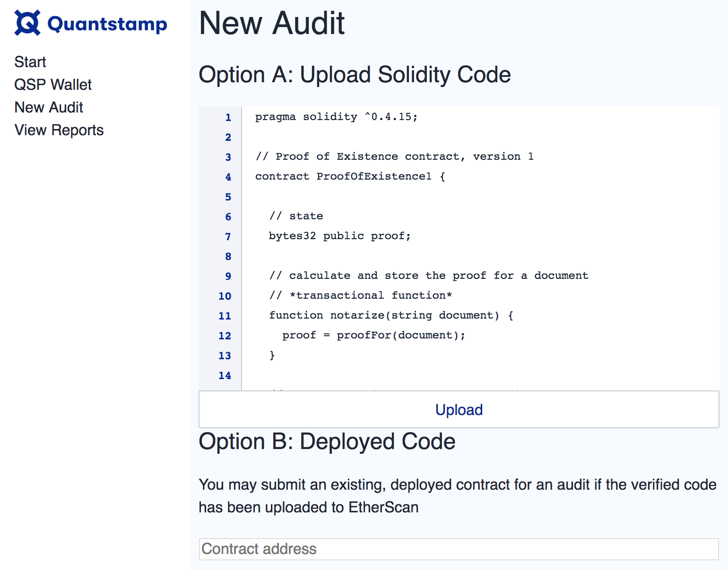728x571 pixels.
Task: Click the bytes32 public proof line
Action: tap(340, 236)
